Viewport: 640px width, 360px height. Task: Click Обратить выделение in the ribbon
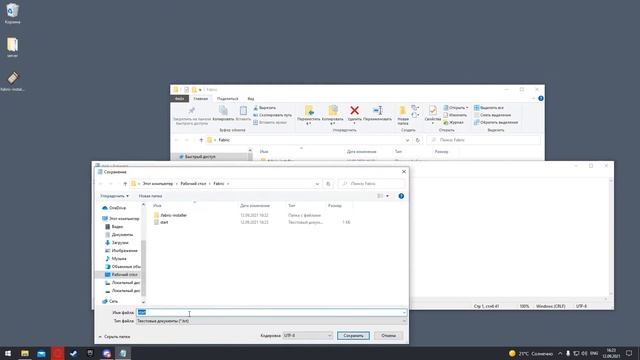click(496, 122)
